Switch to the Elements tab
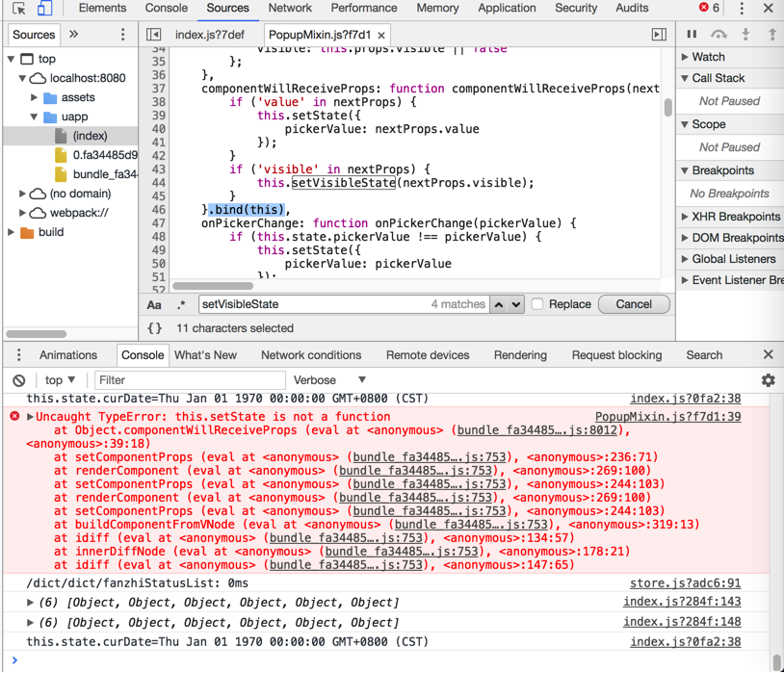The image size is (784, 673). click(x=102, y=8)
